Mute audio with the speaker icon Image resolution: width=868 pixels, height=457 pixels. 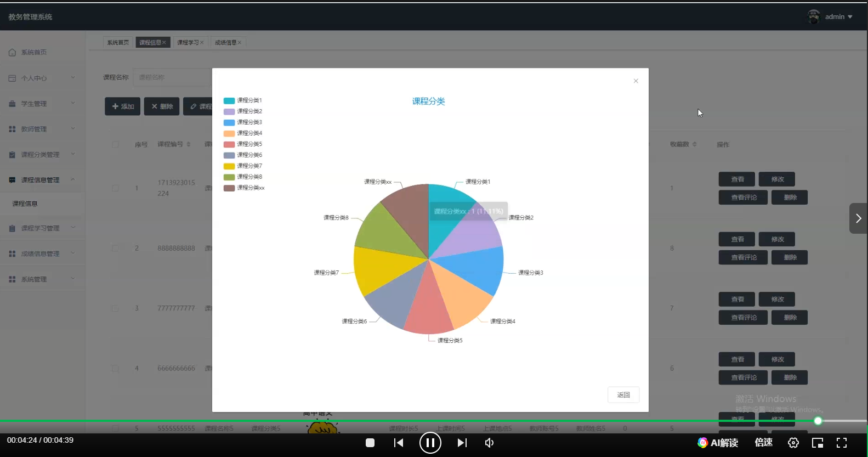point(490,443)
